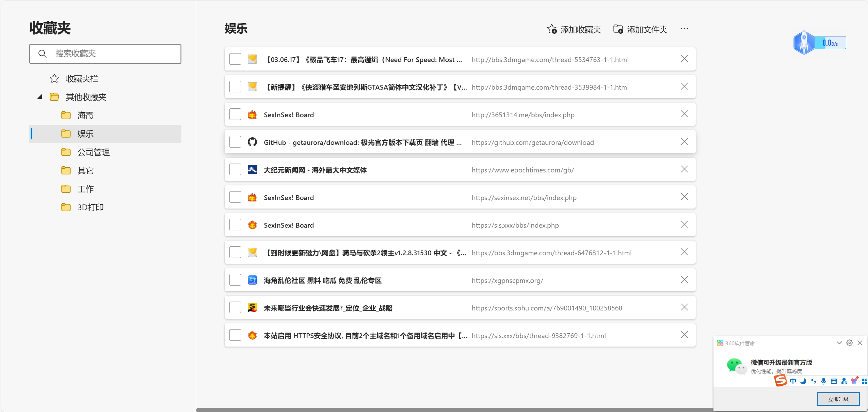Click the 添加收藏夹 button
The image size is (868, 412).
tap(574, 30)
